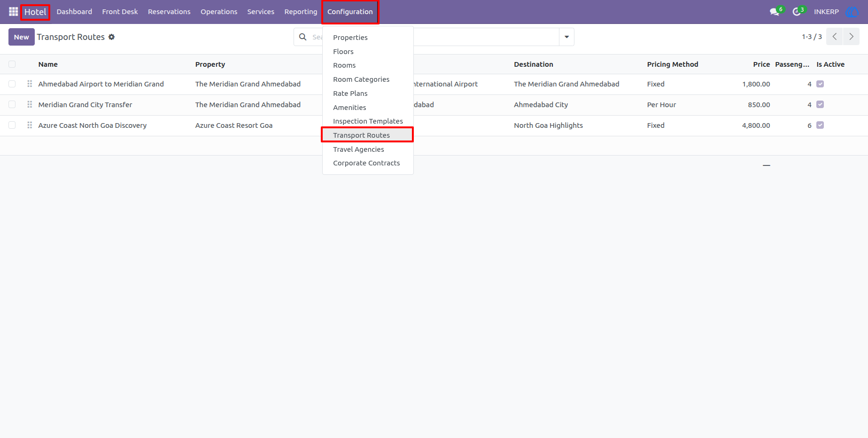Tick checkbox for Ahmedabad Airport to Meridian Grand
Screen dimensions: 868x438
pyautogui.click(x=12, y=84)
